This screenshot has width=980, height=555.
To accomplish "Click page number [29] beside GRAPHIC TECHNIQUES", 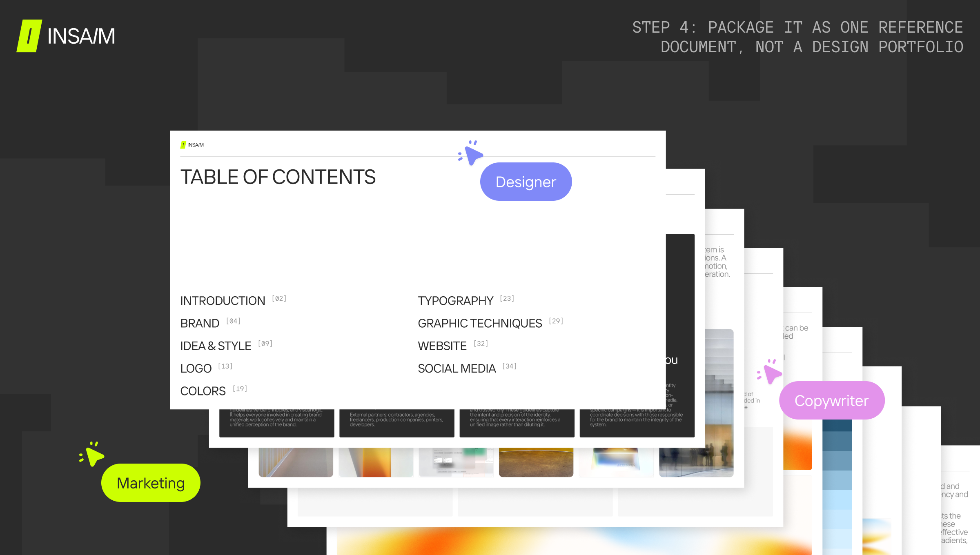I will click(556, 321).
